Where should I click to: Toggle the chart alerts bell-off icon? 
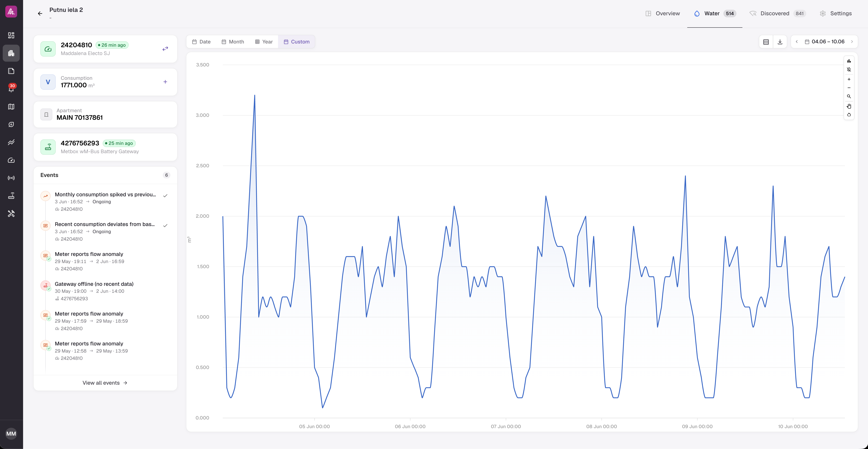(849, 70)
